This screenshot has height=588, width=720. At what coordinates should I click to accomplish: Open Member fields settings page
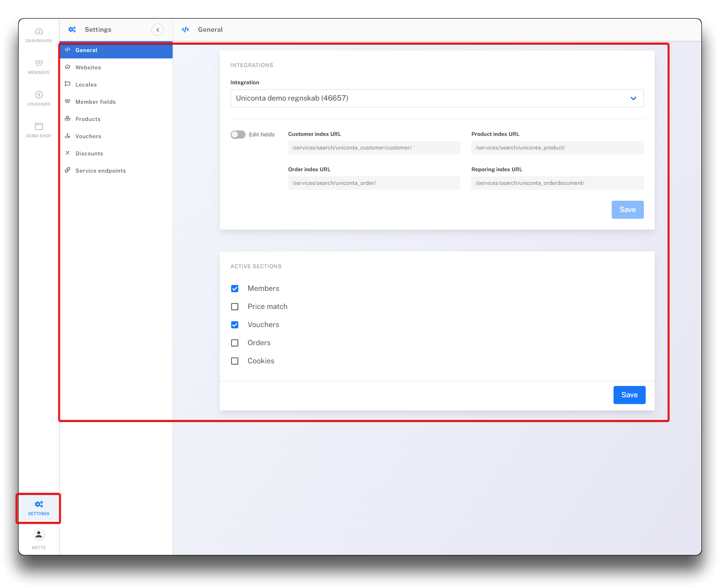(96, 102)
